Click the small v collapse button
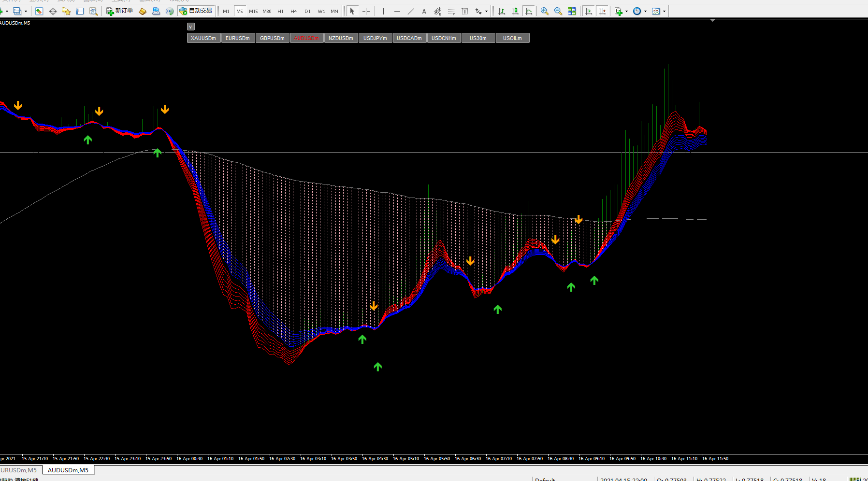The height and width of the screenshot is (481, 868). [191, 27]
